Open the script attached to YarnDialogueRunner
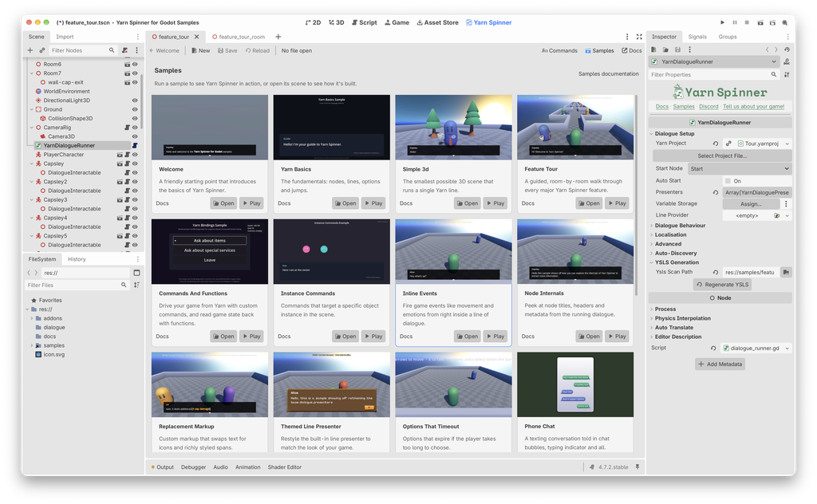 point(134,146)
